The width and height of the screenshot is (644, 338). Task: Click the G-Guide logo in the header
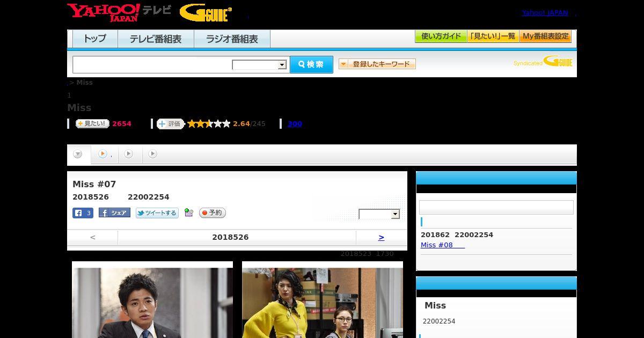point(206,13)
